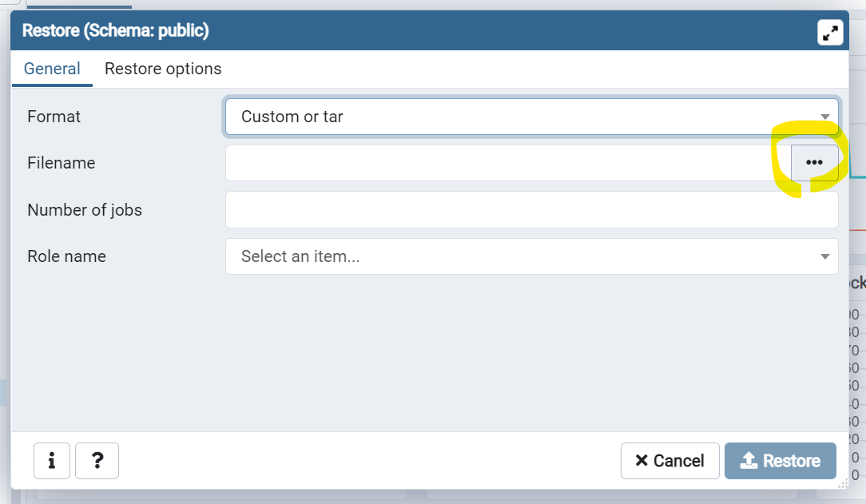Screen dimensions: 866x504
Task: Open the Restore options tab
Action: click(163, 69)
